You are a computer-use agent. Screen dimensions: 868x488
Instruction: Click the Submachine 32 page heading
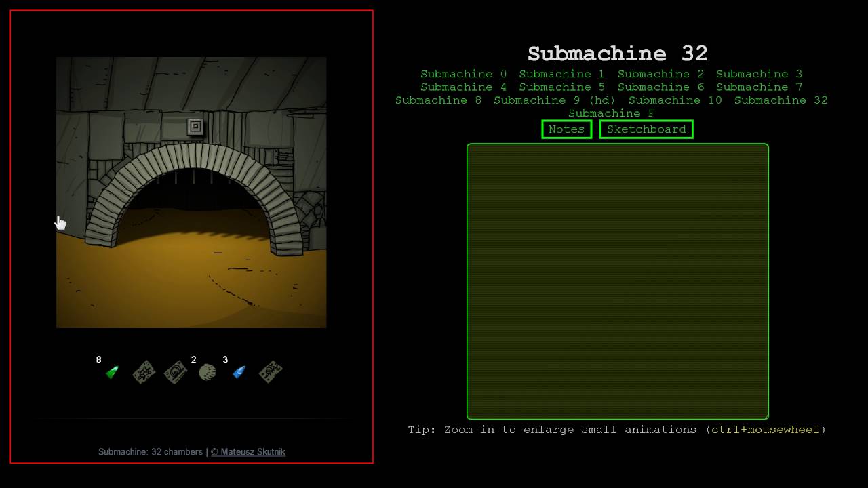(617, 54)
